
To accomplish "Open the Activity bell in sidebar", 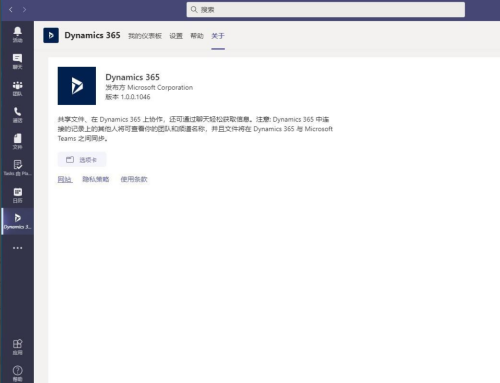I will (x=17, y=34).
